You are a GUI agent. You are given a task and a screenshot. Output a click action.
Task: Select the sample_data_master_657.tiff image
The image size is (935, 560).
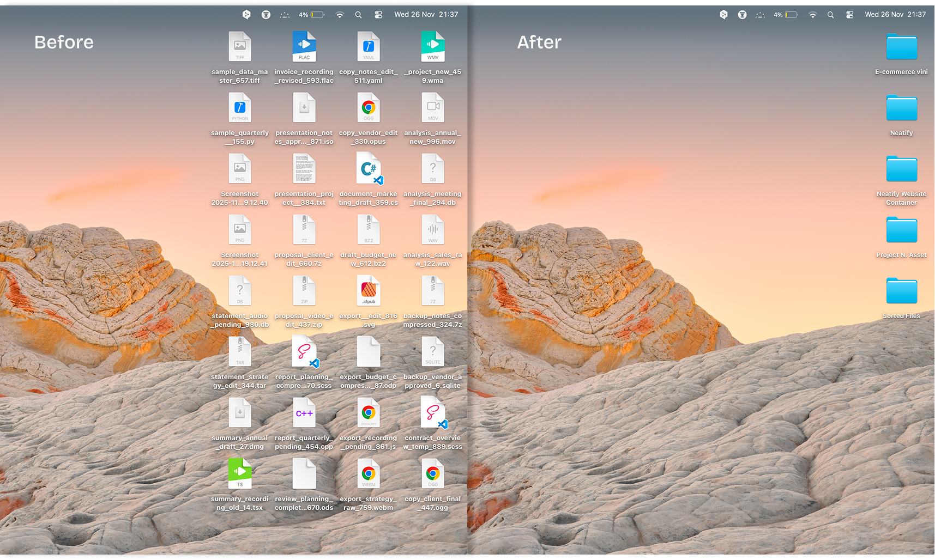pos(240,46)
